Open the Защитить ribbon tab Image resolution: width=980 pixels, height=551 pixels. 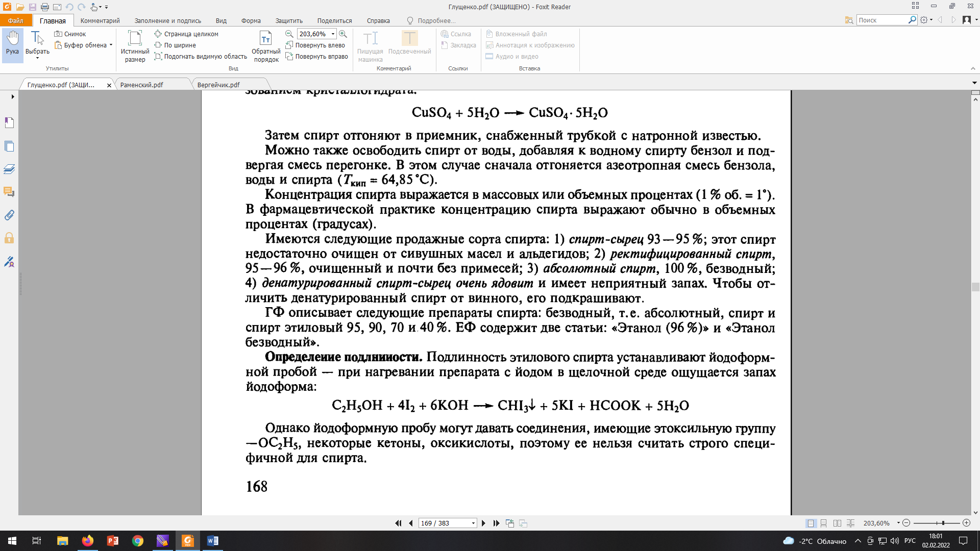289,20
